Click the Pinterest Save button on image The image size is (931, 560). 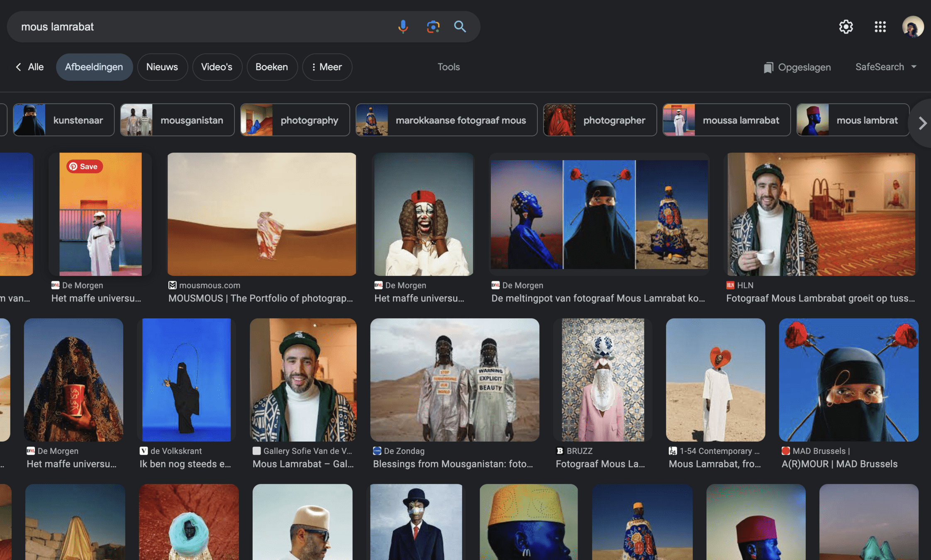coord(84,166)
